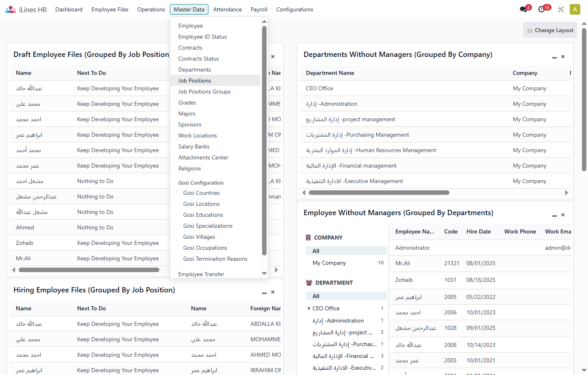This screenshot has height=375, width=588.
Task: Click the dropdown menu's scroll up arrow
Action: [x=264, y=22]
